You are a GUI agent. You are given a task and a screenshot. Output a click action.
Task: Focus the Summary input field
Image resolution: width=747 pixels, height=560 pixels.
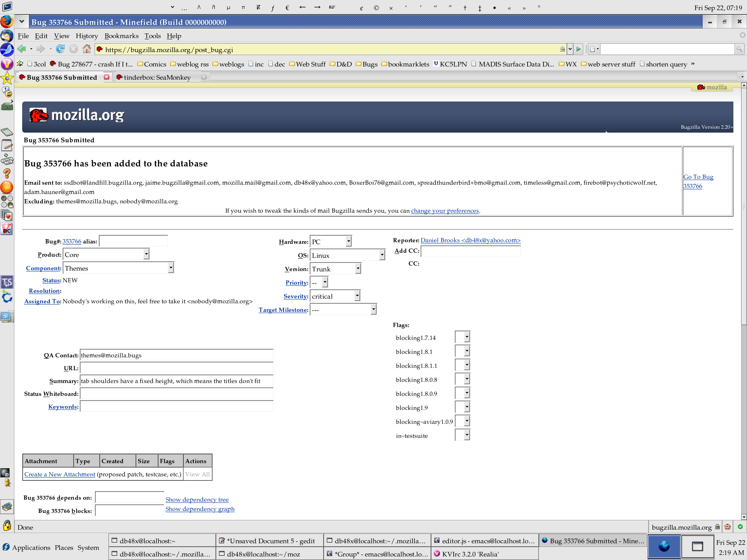[x=176, y=381]
